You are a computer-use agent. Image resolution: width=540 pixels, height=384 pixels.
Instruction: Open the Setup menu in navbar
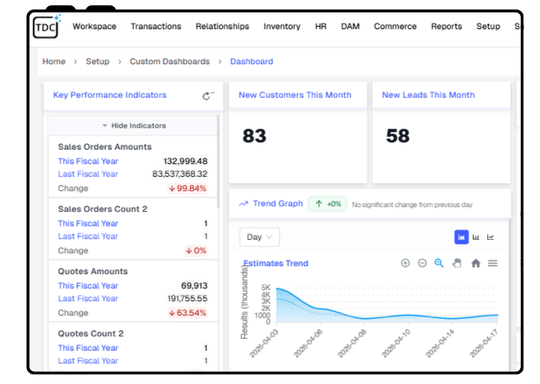tap(488, 26)
